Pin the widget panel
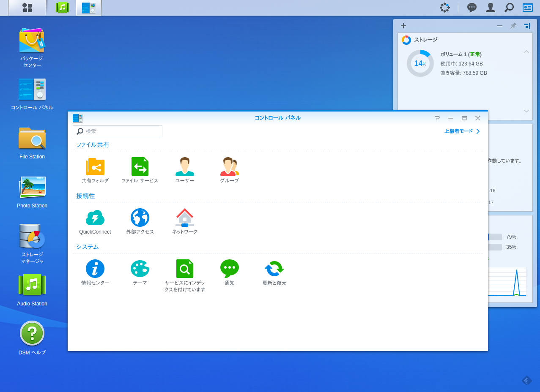The width and height of the screenshot is (540, 392). click(513, 26)
